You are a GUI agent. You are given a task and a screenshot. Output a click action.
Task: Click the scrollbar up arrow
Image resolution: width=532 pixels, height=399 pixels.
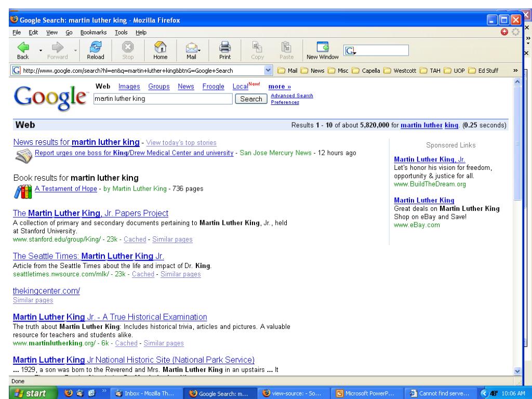(x=517, y=82)
